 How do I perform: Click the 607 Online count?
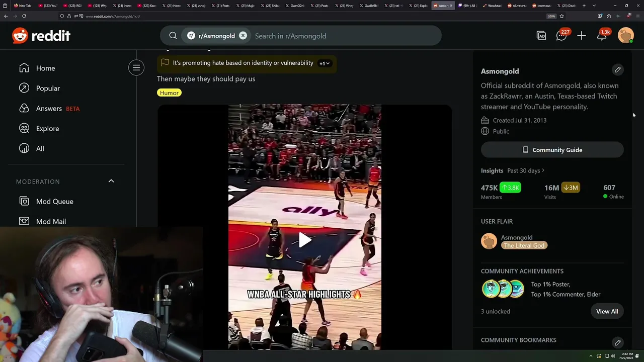[x=613, y=191]
